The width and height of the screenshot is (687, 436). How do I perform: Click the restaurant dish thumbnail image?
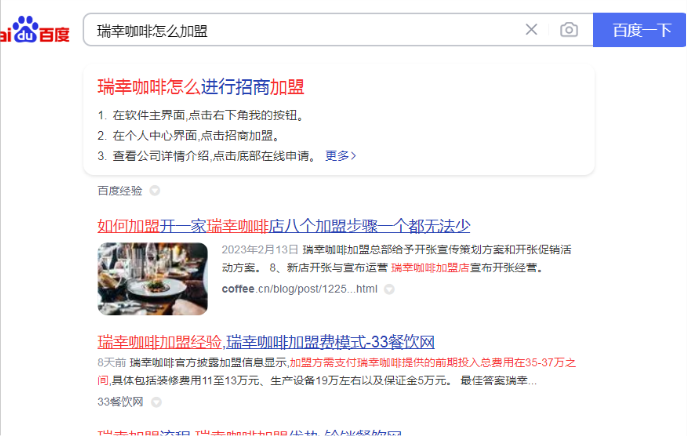[x=152, y=279]
